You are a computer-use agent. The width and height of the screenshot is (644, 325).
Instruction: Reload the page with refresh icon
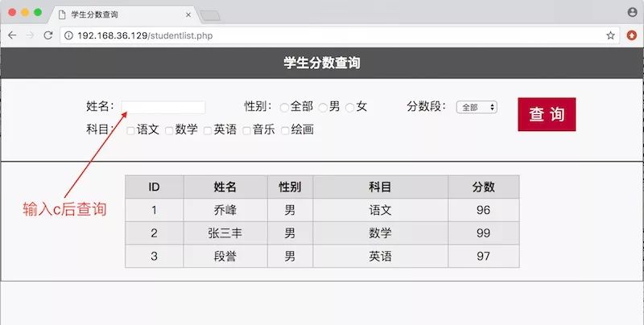[x=48, y=35]
